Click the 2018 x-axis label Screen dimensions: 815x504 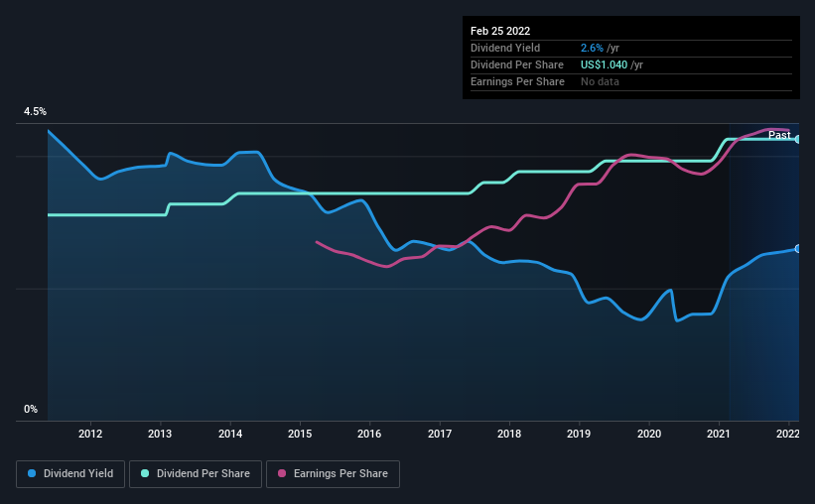(x=509, y=434)
